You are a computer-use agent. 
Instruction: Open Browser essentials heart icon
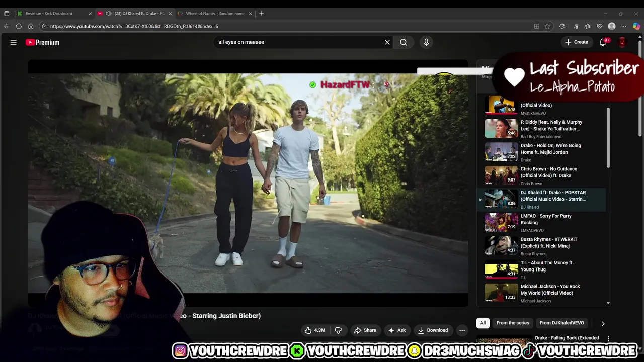click(600, 26)
